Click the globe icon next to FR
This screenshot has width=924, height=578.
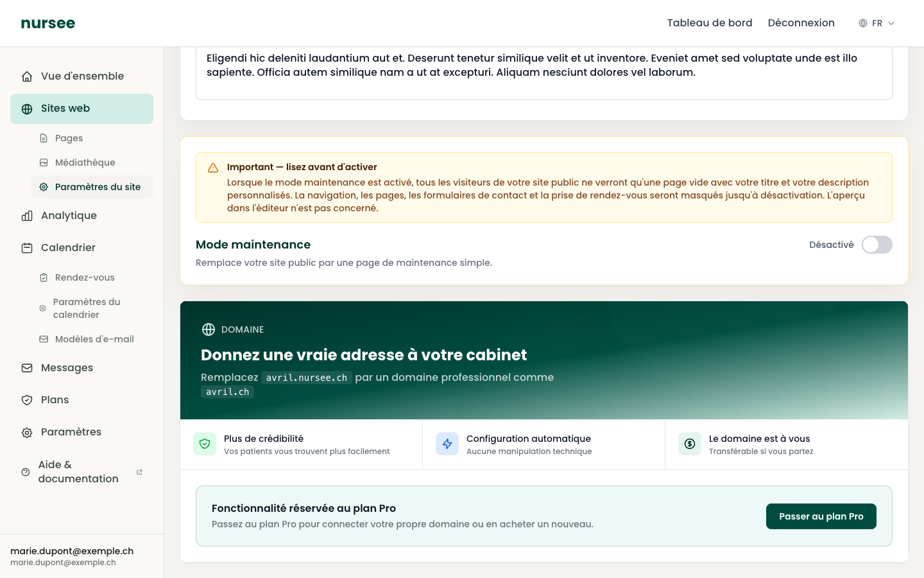863,23
